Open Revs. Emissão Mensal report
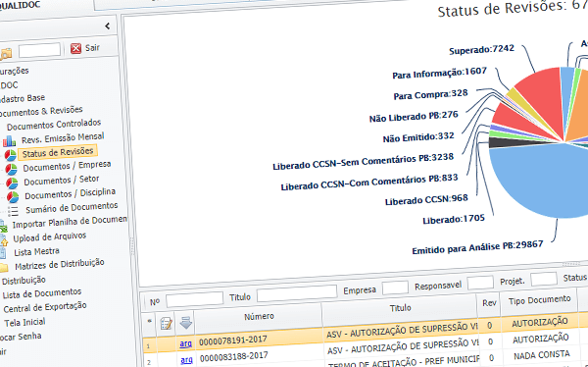Image resolution: width=588 pixels, height=367 pixels. coord(63,137)
